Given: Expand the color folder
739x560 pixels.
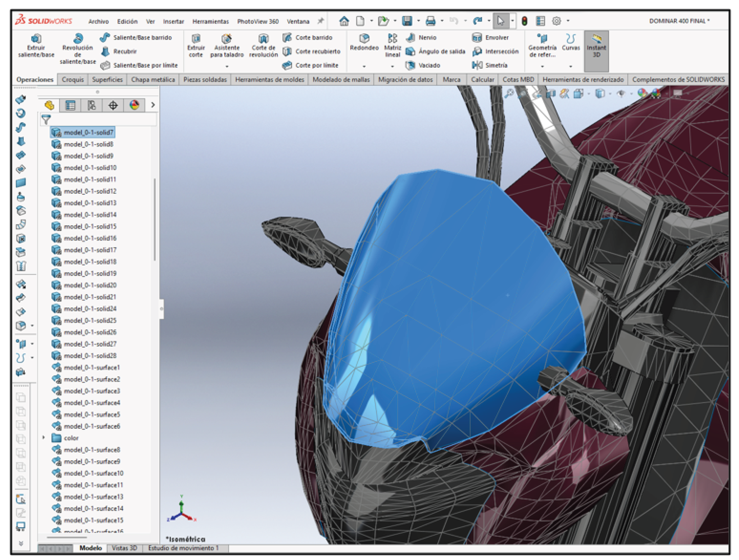Looking at the screenshot, I should (x=43, y=437).
